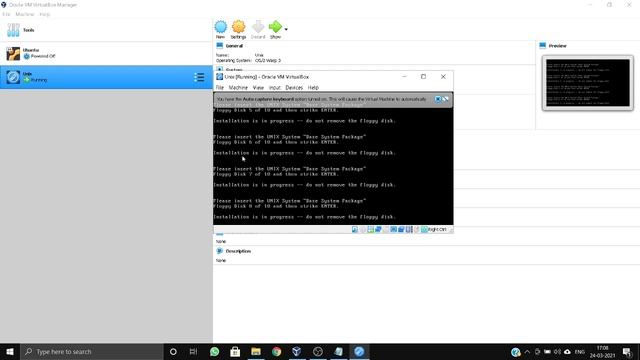
Task: Open Input menu in Unix VM window
Action: tap(275, 87)
